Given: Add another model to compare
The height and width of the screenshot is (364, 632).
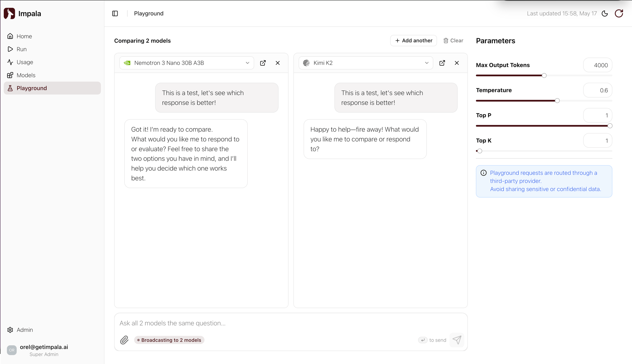Looking at the screenshot, I should (x=414, y=40).
